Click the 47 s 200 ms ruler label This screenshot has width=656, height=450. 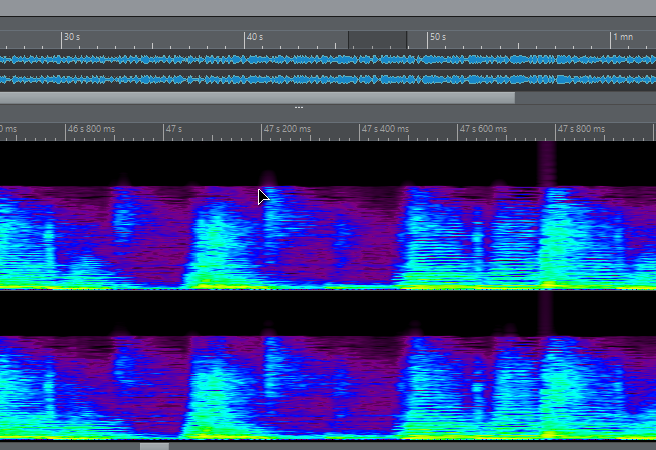coord(287,129)
